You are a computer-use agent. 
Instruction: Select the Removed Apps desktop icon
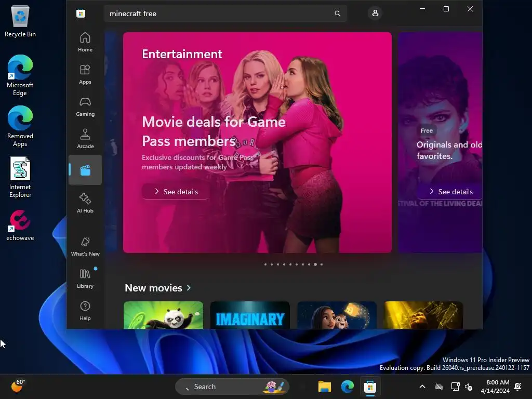tap(20, 126)
